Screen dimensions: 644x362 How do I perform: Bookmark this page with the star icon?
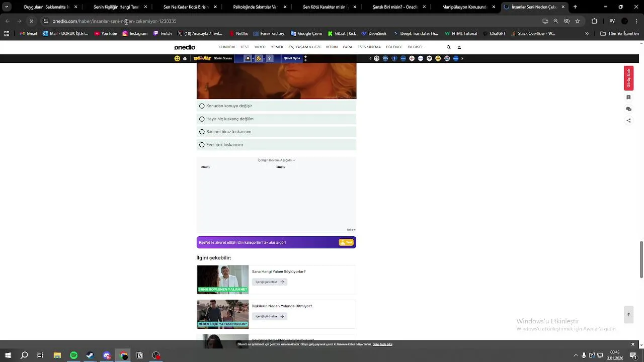(578, 21)
